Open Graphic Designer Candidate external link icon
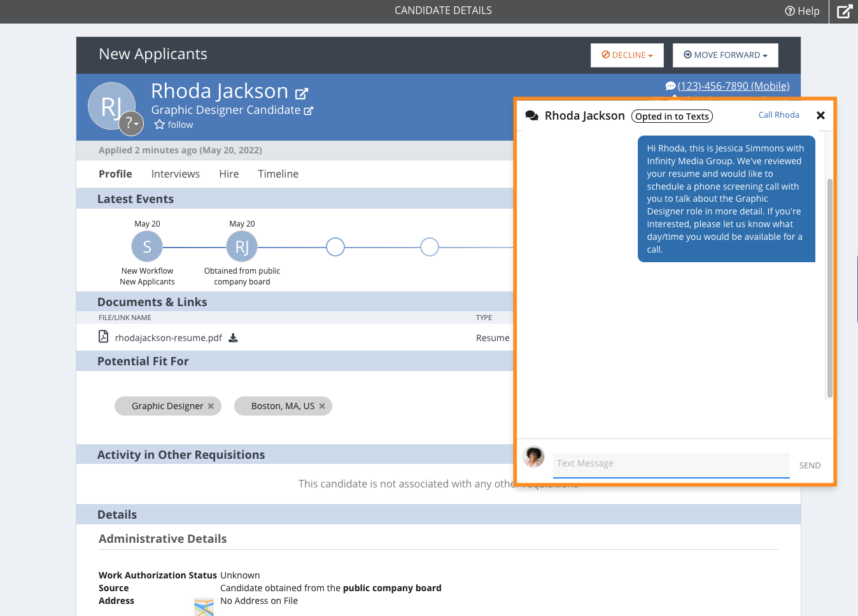 [x=309, y=111]
